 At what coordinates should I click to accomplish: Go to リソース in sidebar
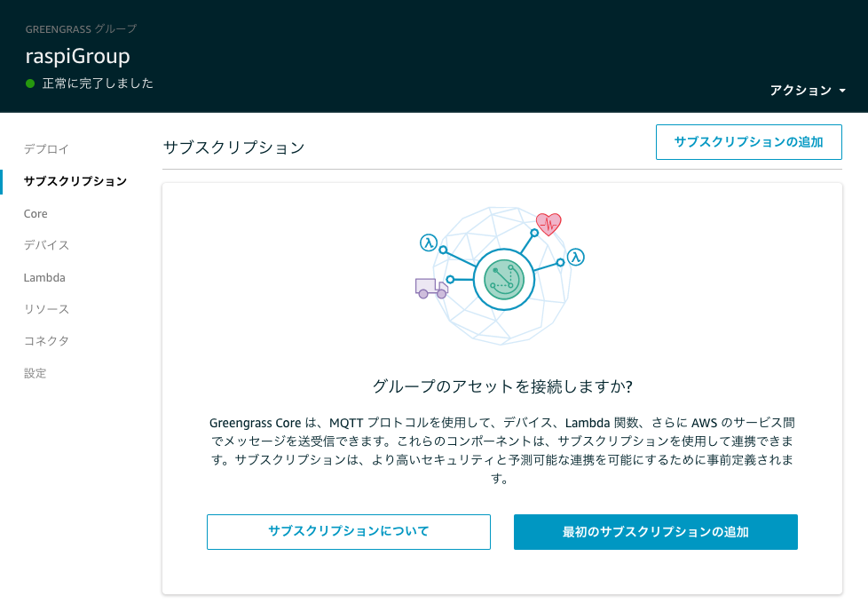[46, 309]
